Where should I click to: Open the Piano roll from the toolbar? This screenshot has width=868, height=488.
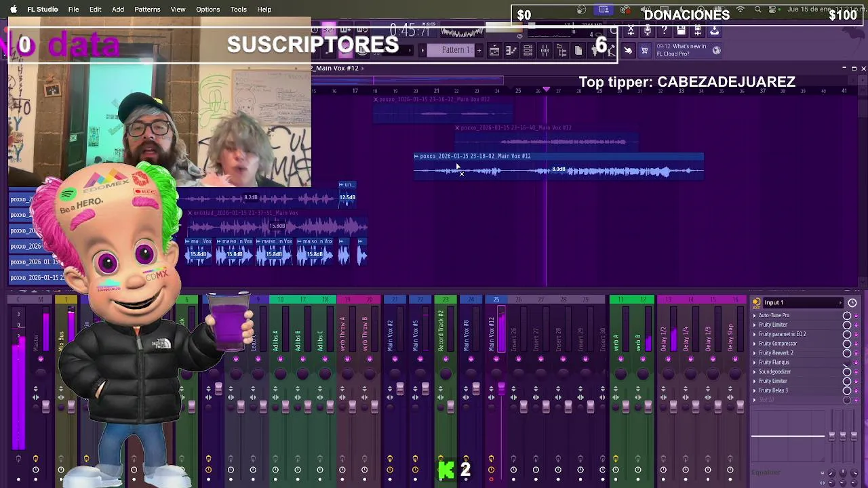[x=511, y=51]
